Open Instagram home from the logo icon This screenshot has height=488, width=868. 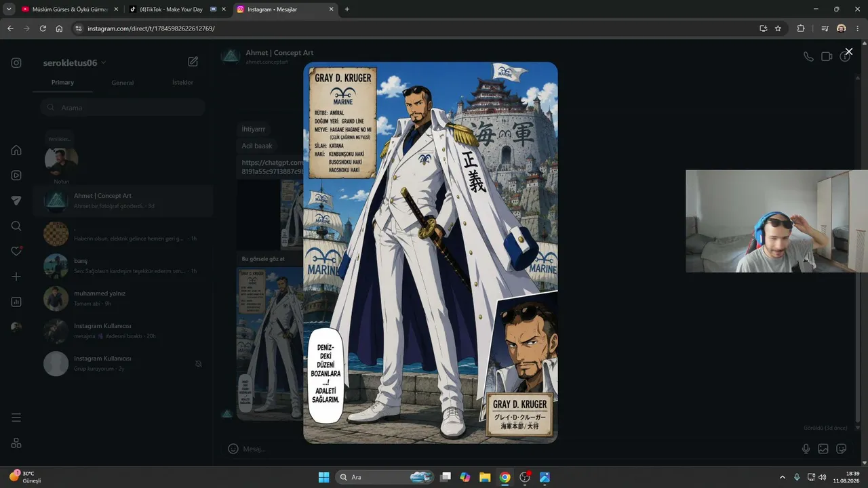16,63
